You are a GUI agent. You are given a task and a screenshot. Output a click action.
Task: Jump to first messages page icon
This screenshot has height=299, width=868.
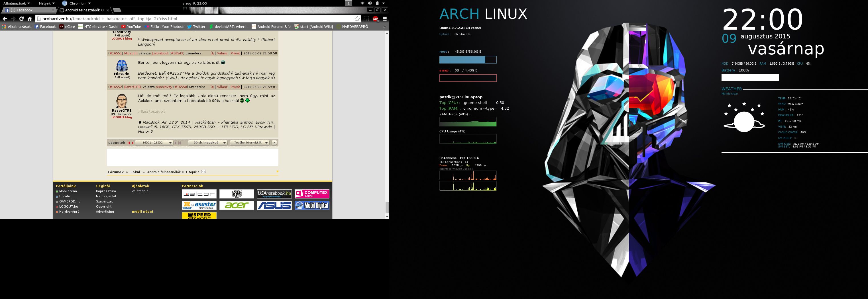tap(129, 143)
